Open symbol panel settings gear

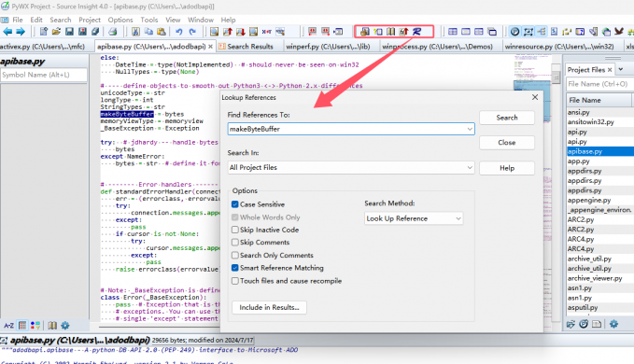coord(65,325)
